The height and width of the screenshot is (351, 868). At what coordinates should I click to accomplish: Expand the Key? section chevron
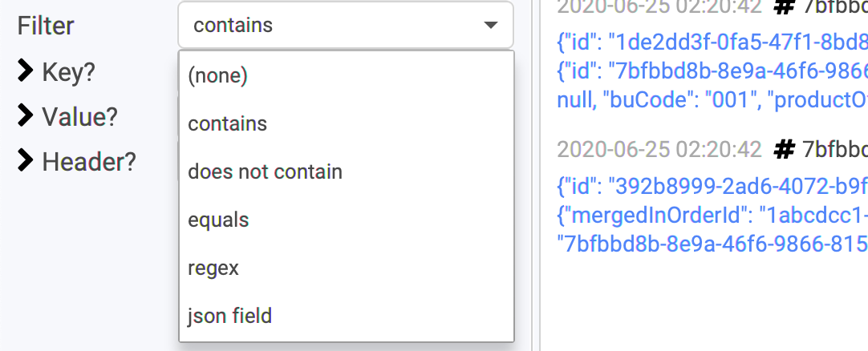[x=26, y=71]
